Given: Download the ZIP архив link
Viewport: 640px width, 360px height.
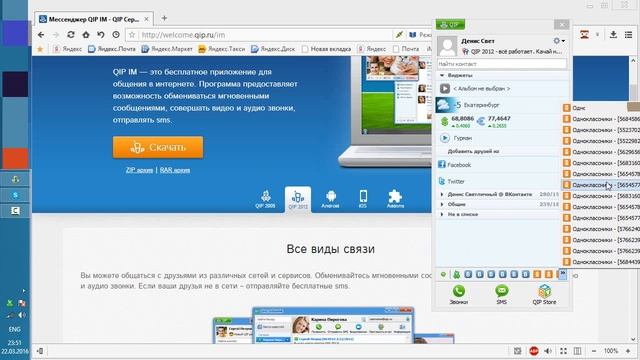Looking at the screenshot, I should click(x=139, y=170).
